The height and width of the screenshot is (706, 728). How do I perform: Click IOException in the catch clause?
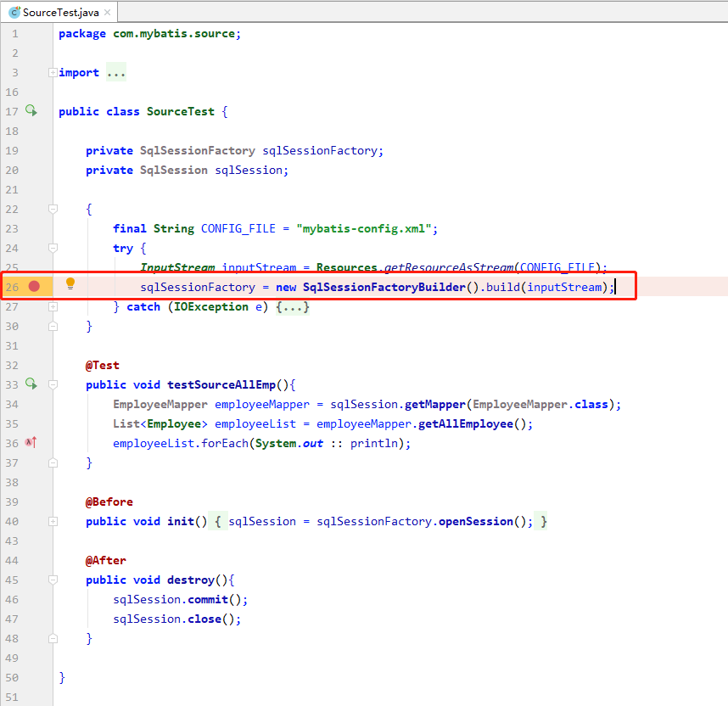pyautogui.click(x=211, y=306)
